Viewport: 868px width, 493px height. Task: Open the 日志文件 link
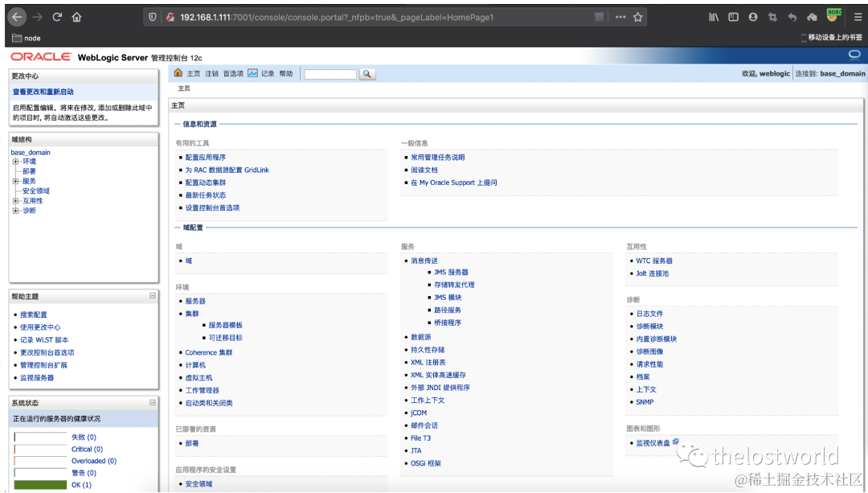tap(649, 314)
